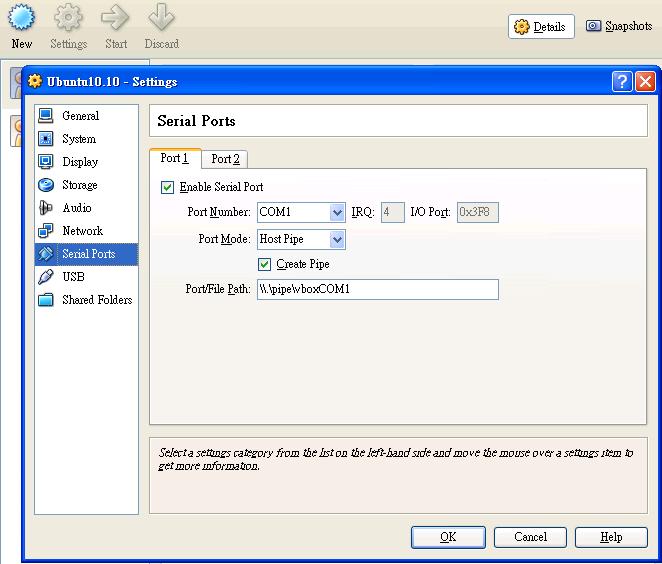Select the General category icon
Viewport: 662px width, 564px height.
pyautogui.click(x=46, y=116)
